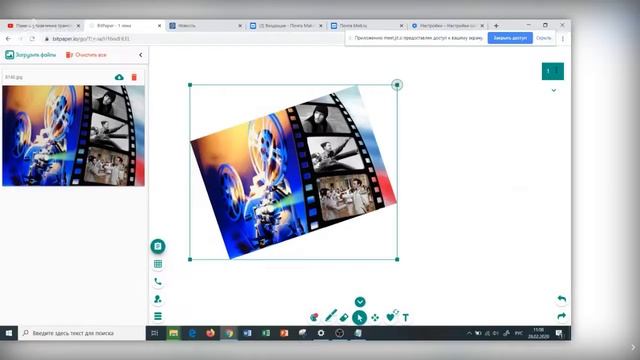Open a new browser tab
The width and height of the screenshot is (640, 360).
click(x=496, y=26)
